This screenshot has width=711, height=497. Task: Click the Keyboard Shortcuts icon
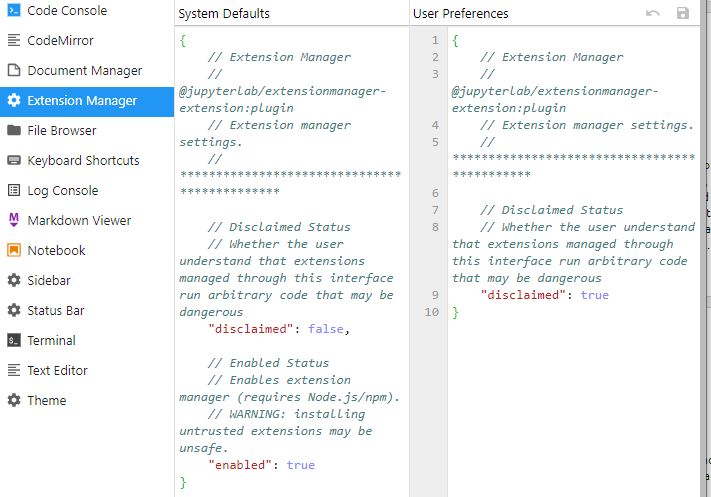(x=14, y=161)
